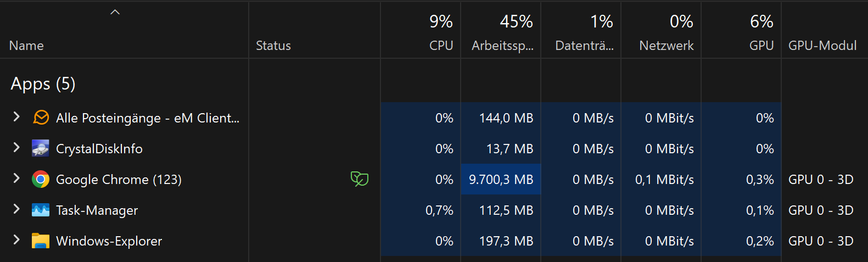This screenshot has height=262, width=868.
Task: Click the Task-Manager app icon
Action: point(41,210)
